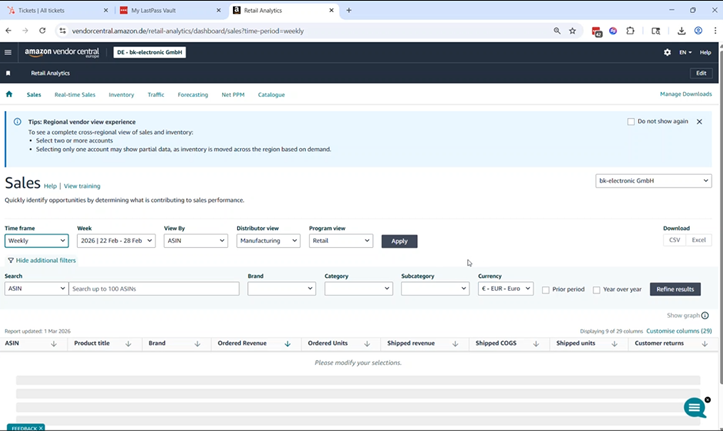
Task: Open the Distributor view Manufacturing dropdown
Action: coord(268,241)
